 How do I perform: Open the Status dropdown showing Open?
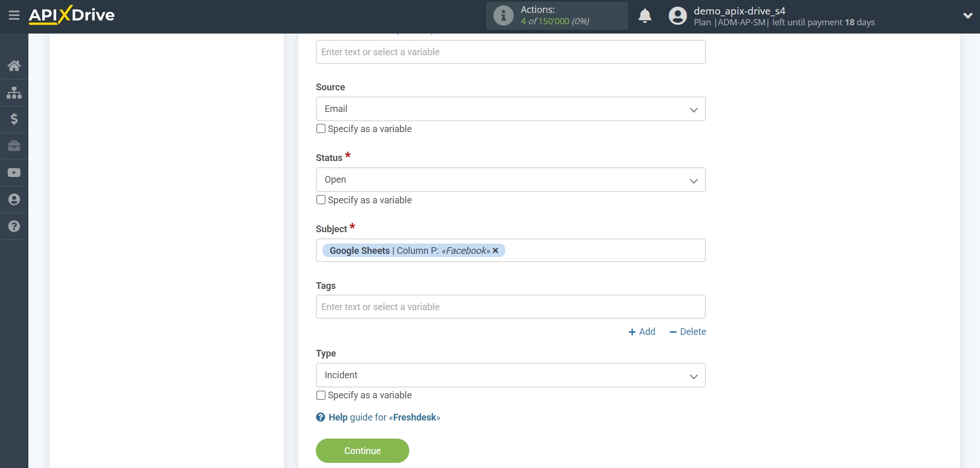click(x=510, y=180)
